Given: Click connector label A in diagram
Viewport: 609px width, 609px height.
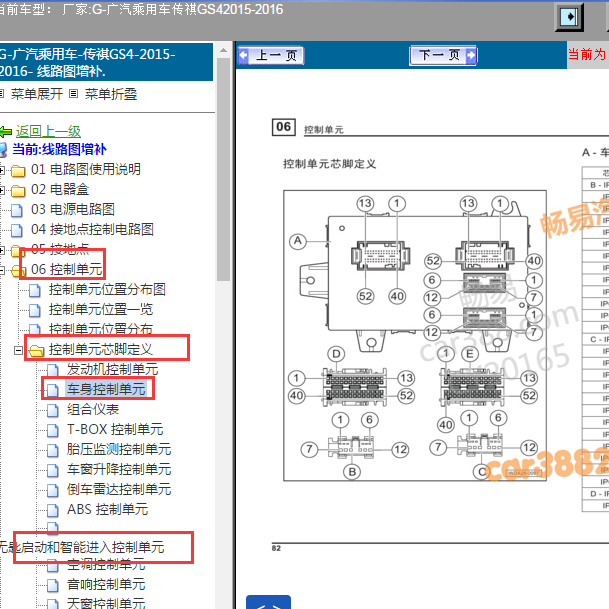Looking at the screenshot, I should coord(298,241).
